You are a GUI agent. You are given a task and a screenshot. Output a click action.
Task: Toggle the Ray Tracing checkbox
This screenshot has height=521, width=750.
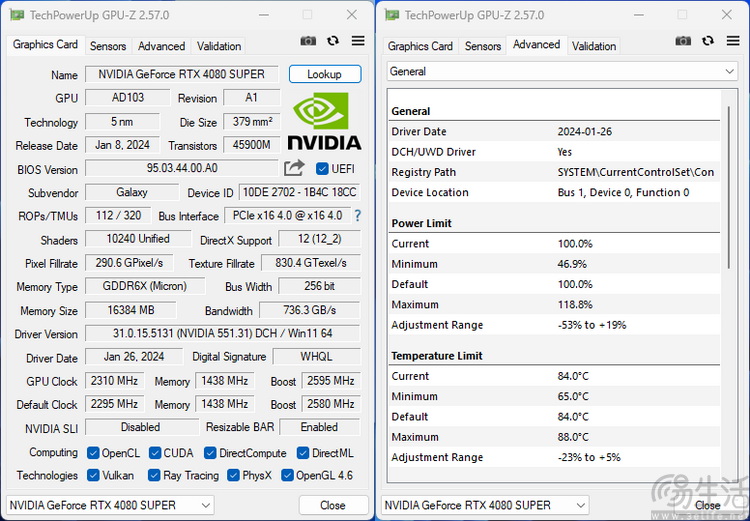(x=154, y=475)
